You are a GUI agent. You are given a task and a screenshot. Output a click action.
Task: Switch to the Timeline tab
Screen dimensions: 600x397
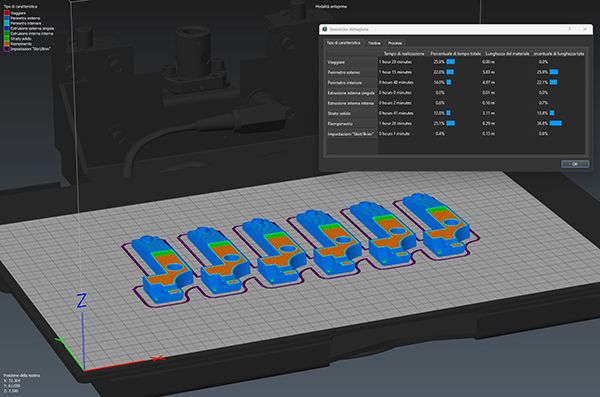[x=374, y=43]
